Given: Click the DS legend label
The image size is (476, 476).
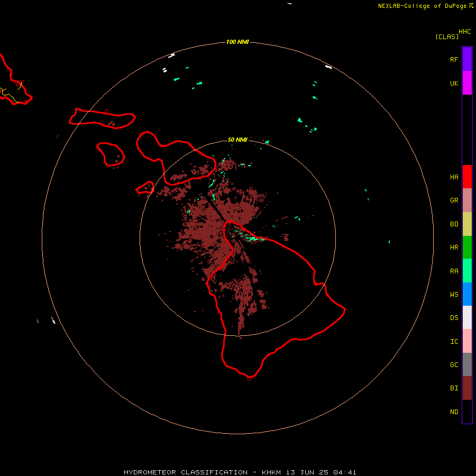Looking at the screenshot, I should 454,318.
